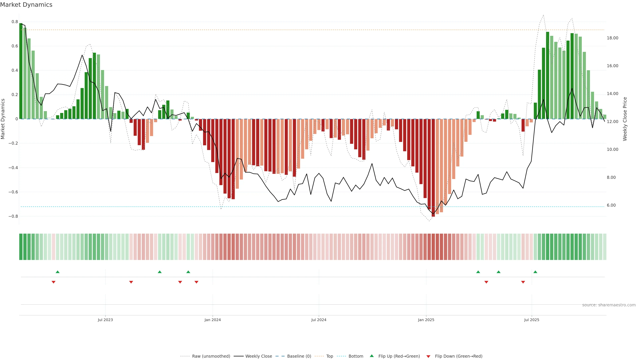Click the rightmost red flip-down triangle marker
Viewport: 644px width, 362px height.
(x=523, y=282)
